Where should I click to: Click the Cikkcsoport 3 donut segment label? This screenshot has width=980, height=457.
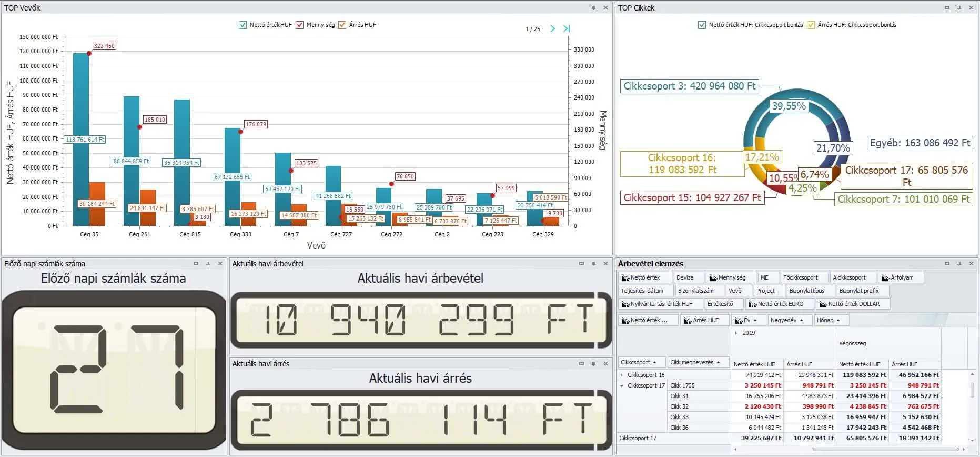[x=689, y=86]
